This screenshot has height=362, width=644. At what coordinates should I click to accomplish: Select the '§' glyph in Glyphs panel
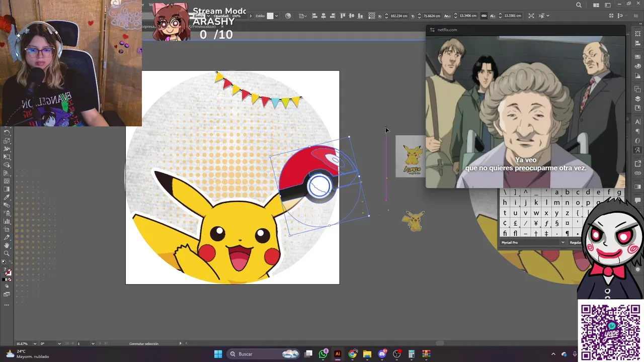[557, 223]
